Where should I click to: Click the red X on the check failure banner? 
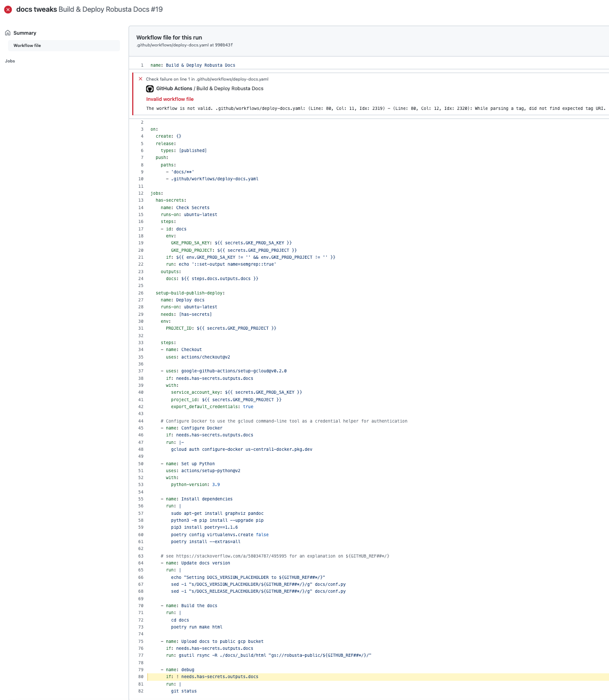click(140, 78)
